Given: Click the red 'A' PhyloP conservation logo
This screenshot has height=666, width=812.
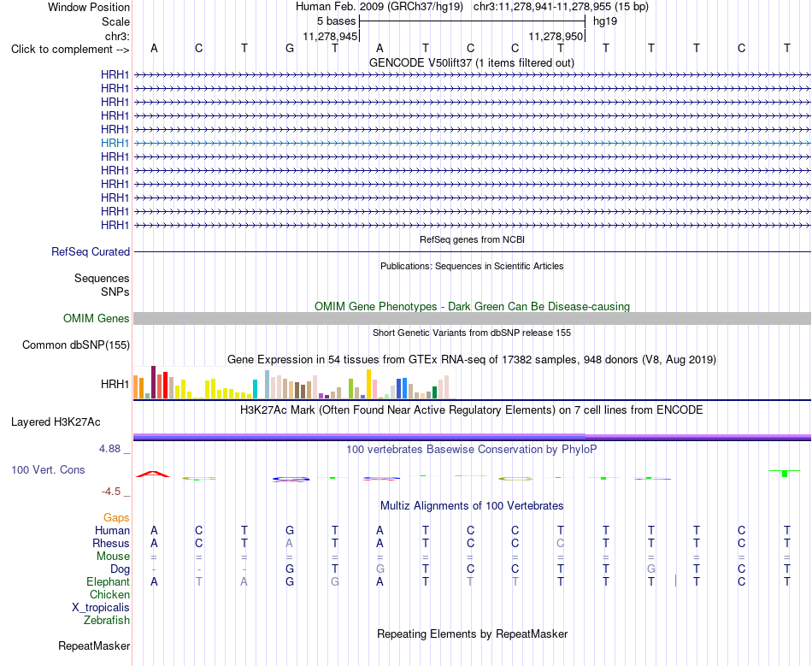Looking at the screenshot, I should click(x=153, y=474).
